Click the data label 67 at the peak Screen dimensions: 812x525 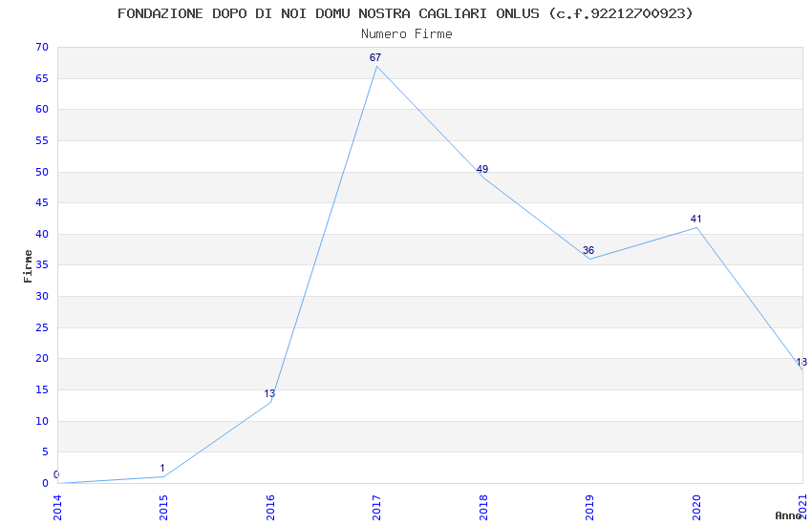pos(374,57)
